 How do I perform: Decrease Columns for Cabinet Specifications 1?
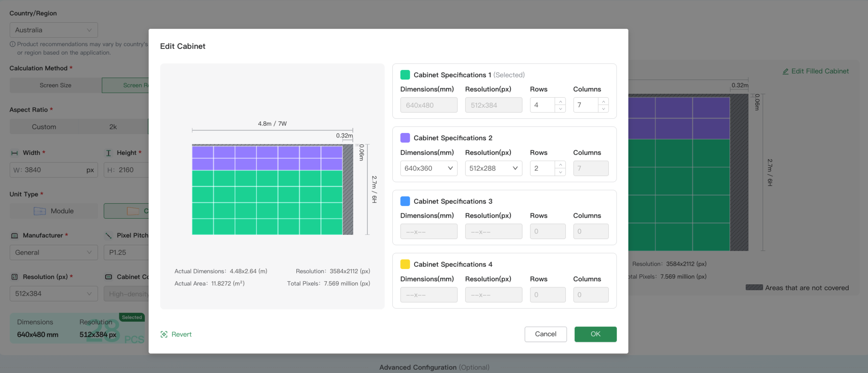tap(603, 109)
